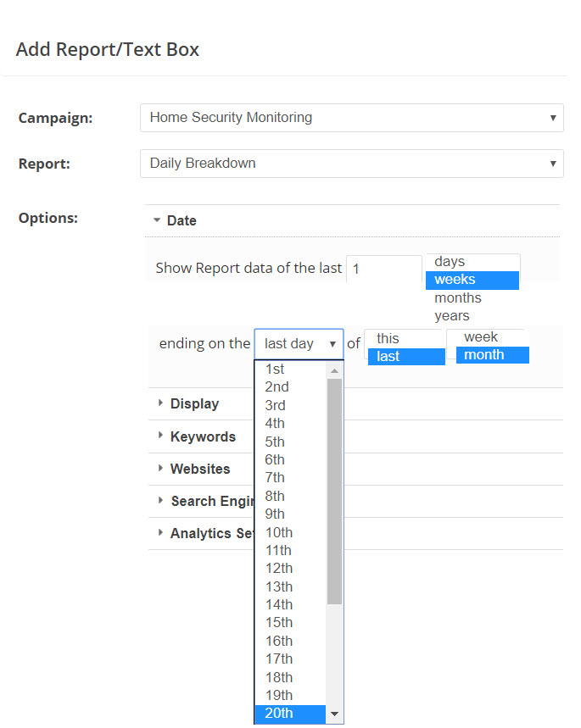Open the Campaign dropdown

pos(351,118)
